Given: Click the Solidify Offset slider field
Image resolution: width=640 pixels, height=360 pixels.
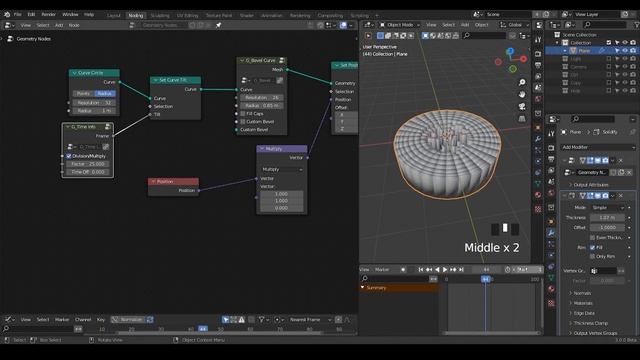Looking at the screenshot, I should coord(607,227).
